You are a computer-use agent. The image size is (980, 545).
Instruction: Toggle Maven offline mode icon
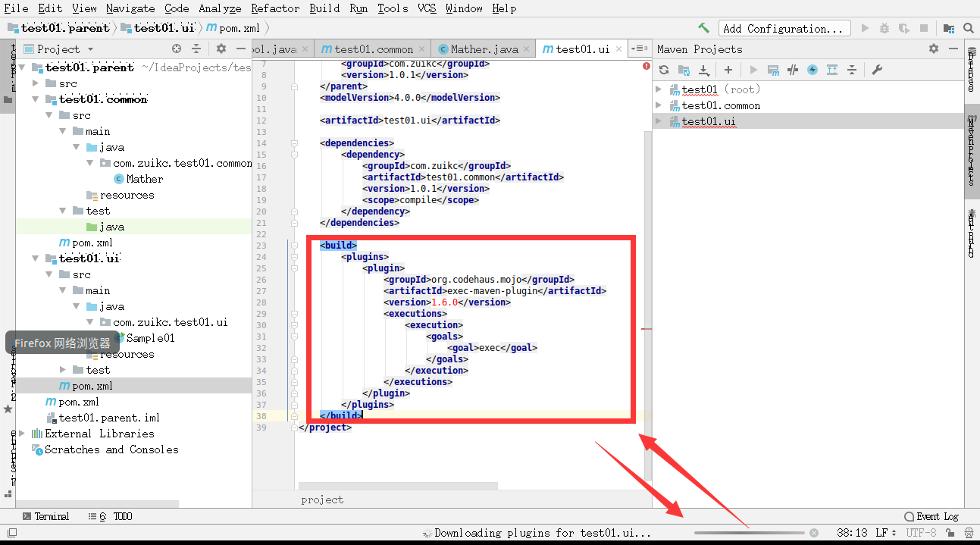(x=793, y=70)
